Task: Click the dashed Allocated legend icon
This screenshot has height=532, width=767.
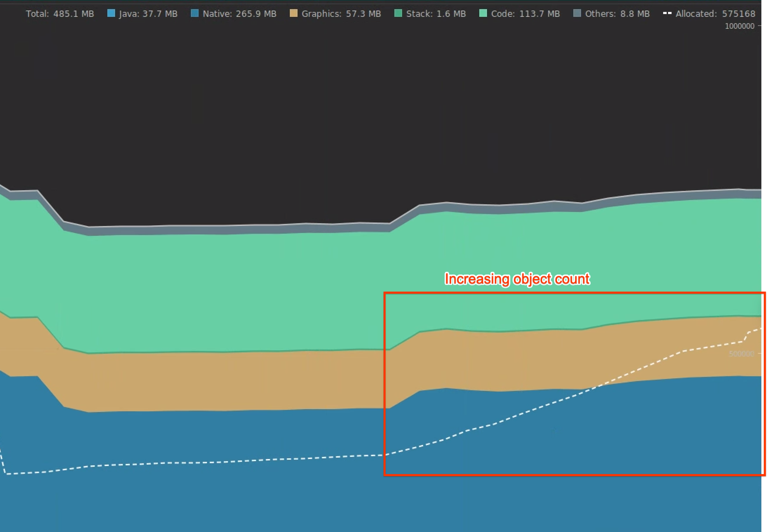Action: click(667, 14)
